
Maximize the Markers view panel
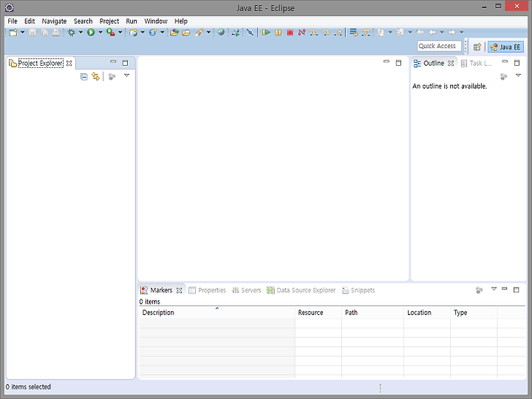point(516,290)
